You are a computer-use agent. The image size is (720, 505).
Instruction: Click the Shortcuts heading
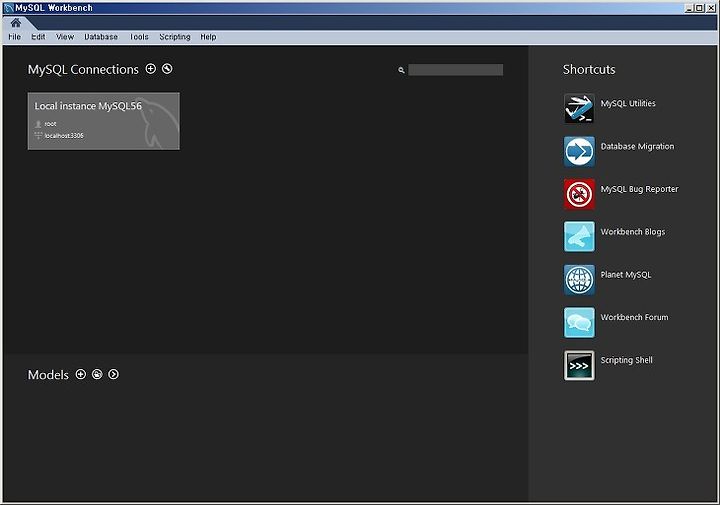coord(589,69)
